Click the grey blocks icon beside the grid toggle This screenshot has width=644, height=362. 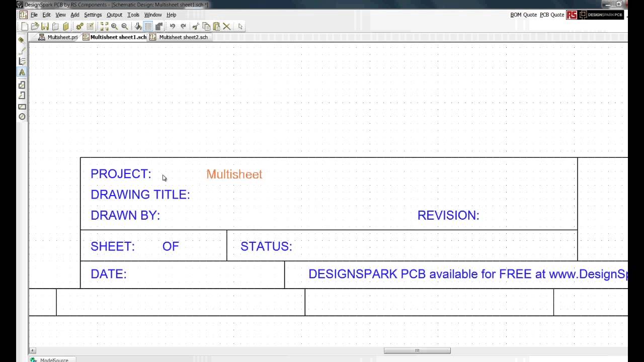[158, 27]
